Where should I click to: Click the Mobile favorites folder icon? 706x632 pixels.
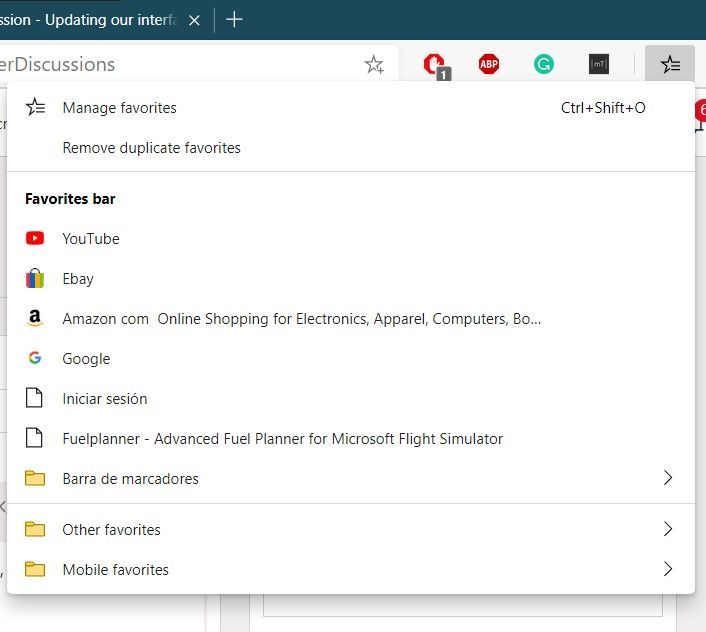(x=35, y=569)
